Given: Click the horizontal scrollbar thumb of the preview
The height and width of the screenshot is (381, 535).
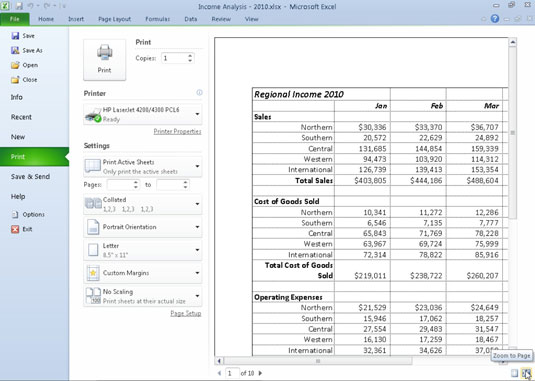Looking at the screenshot, I should pyautogui.click(x=318, y=361).
